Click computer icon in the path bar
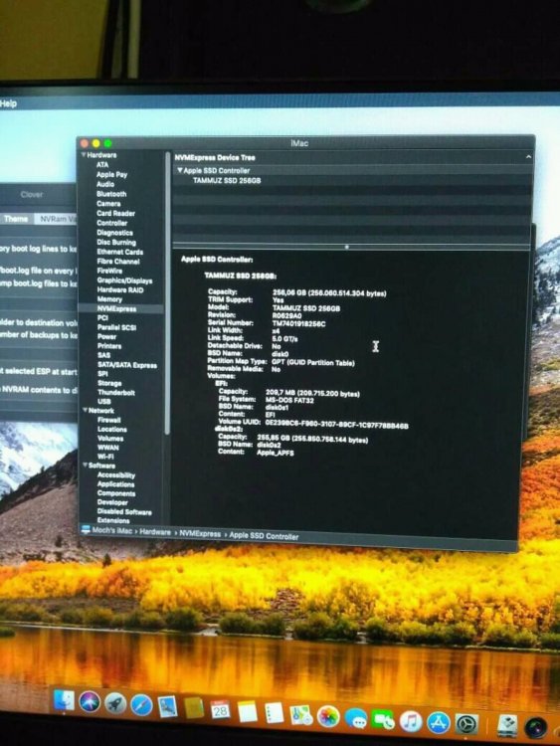The width and height of the screenshot is (560, 746). (86, 530)
